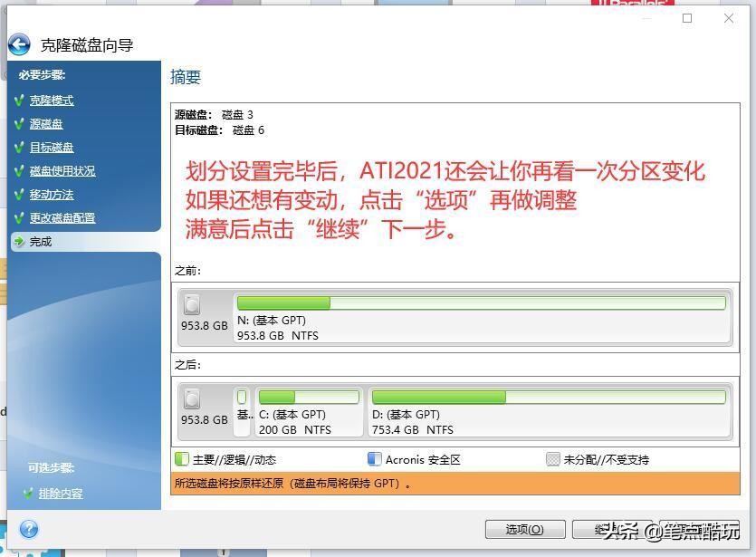Open the 移动方法 step link

click(x=51, y=194)
